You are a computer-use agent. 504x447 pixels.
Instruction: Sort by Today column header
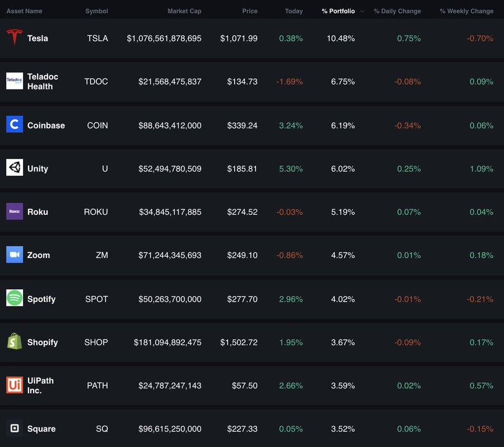(x=294, y=11)
